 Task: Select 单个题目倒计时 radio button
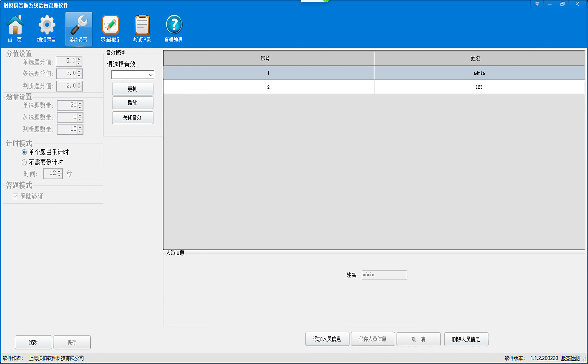[x=24, y=152]
